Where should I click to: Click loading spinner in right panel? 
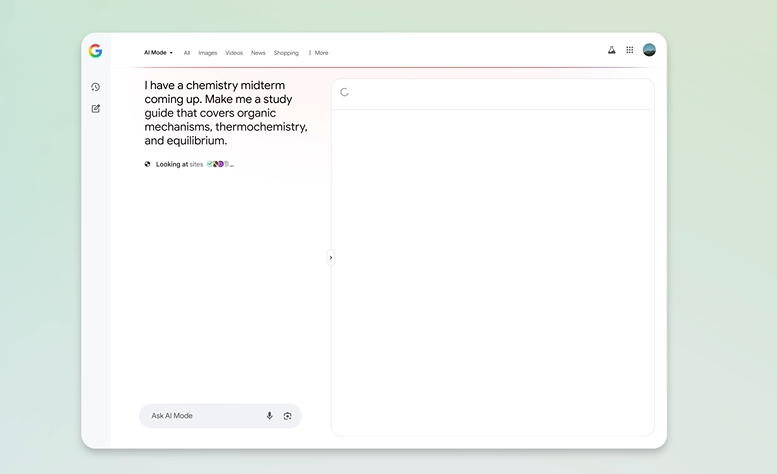tap(344, 92)
